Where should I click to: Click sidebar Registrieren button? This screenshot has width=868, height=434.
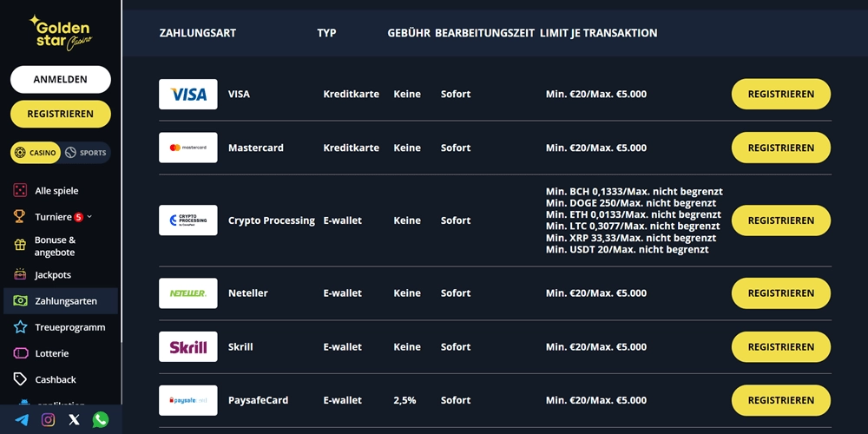point(61,114)
